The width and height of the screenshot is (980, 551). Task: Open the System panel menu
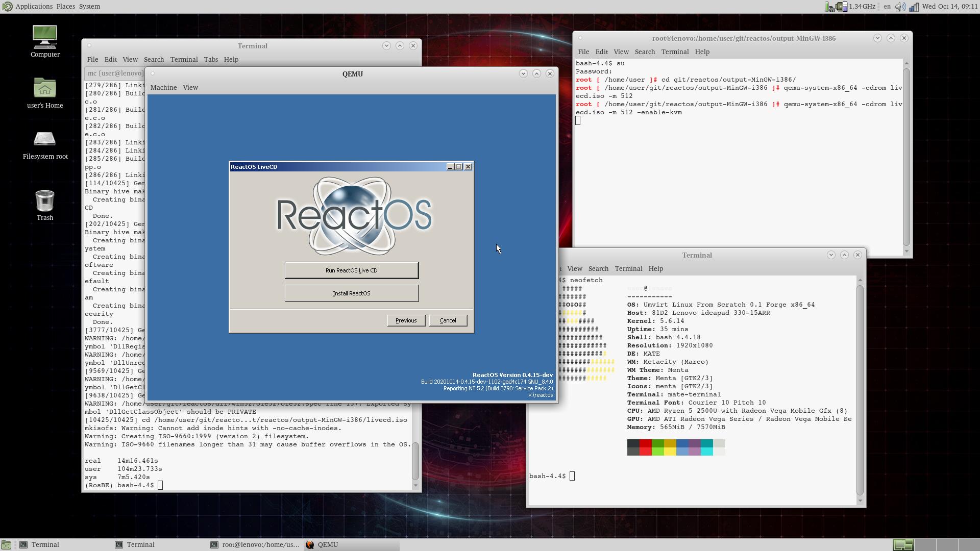tap(89, 6)
